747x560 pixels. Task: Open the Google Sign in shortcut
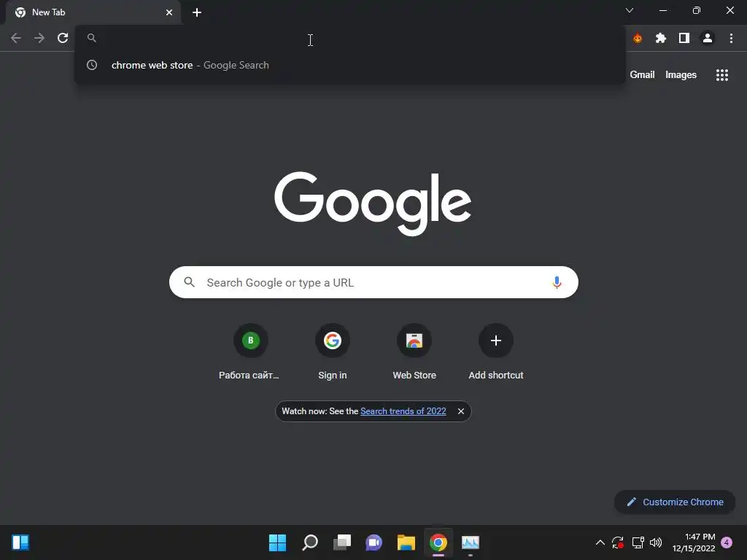click(x=333, y=352)
